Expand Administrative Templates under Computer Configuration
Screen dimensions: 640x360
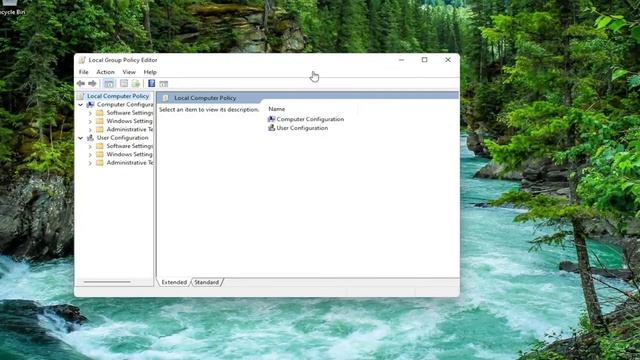[90, 130]
